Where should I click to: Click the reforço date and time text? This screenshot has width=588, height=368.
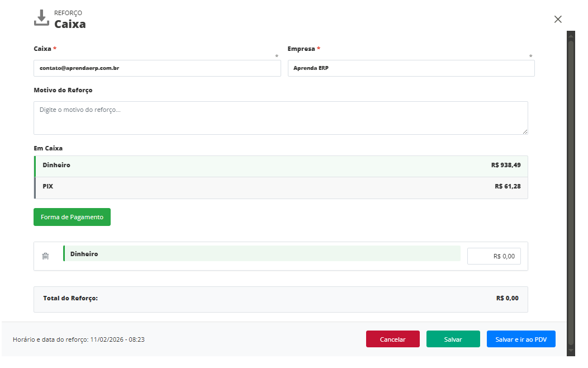pos(79,339)
